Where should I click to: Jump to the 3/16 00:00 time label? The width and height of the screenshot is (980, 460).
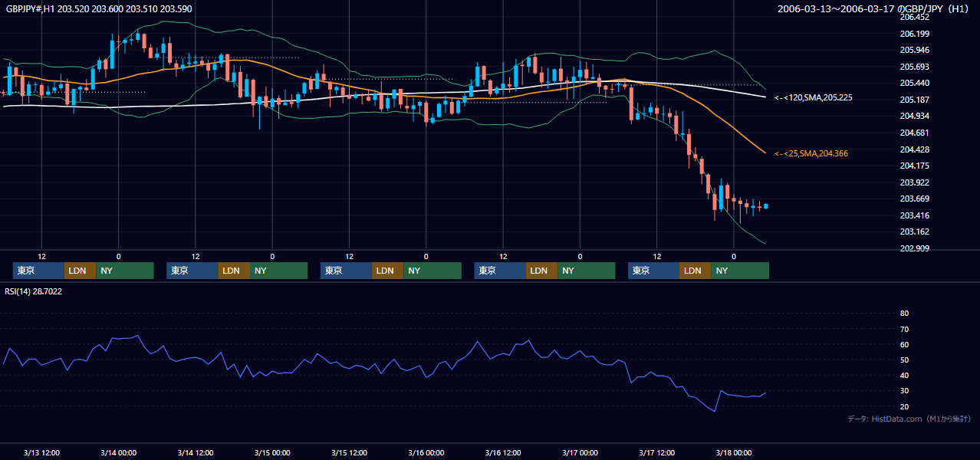[x=426, y=452]
